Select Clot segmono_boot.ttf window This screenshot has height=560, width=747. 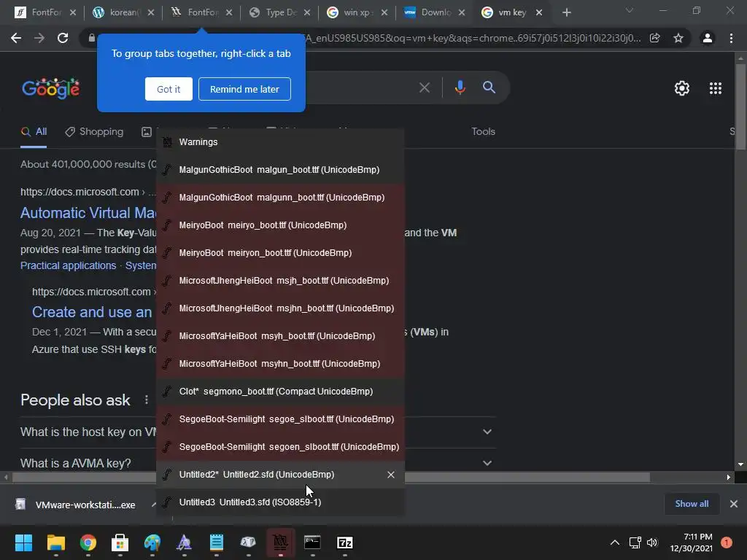(x=281, y=392)
